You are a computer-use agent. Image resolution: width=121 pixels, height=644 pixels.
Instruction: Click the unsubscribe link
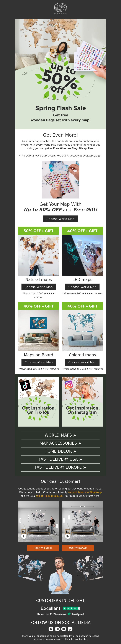coord(81,639)
